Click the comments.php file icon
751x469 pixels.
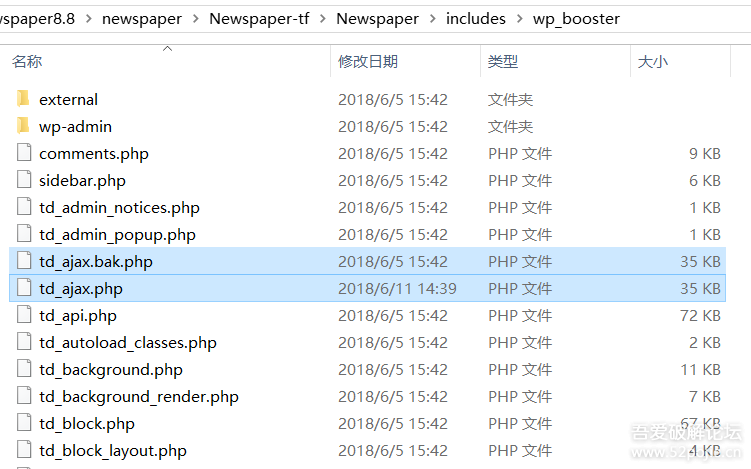24,153
